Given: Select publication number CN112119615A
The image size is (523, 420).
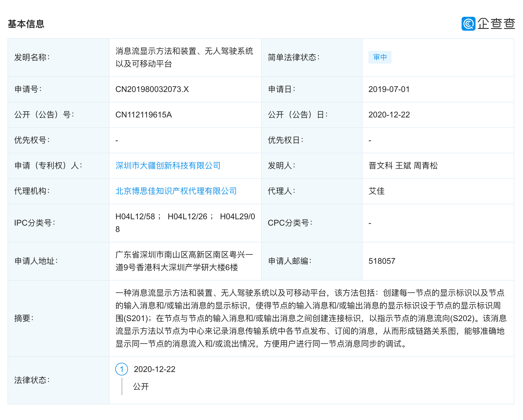Looking at the screenshot, I should [144, 115].
